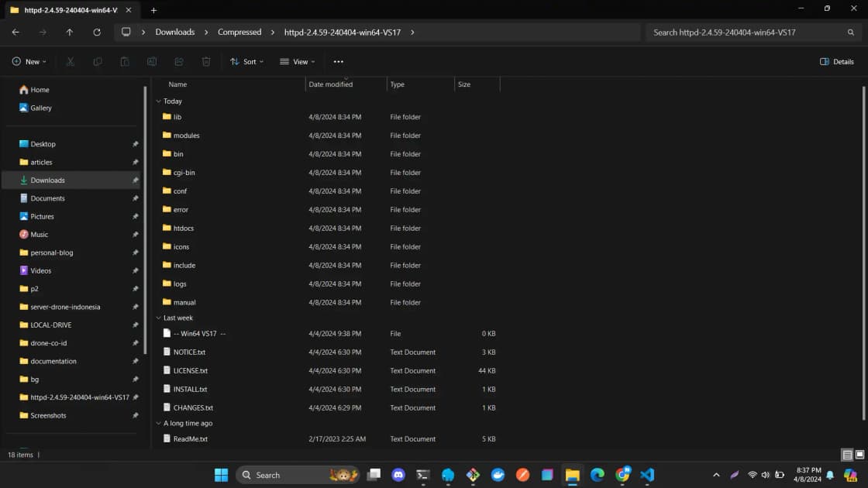
Task: Open Visual Studio Code from taskbar
Action: tap(647, 475)
